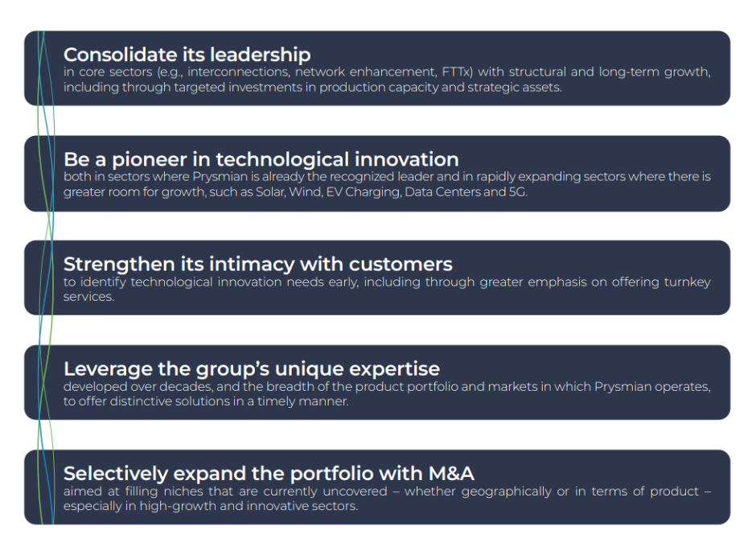Viewport: 756px width, 555px height.
Task: Click the "Consolidate its leadership" heading
Action: point(187,55)
